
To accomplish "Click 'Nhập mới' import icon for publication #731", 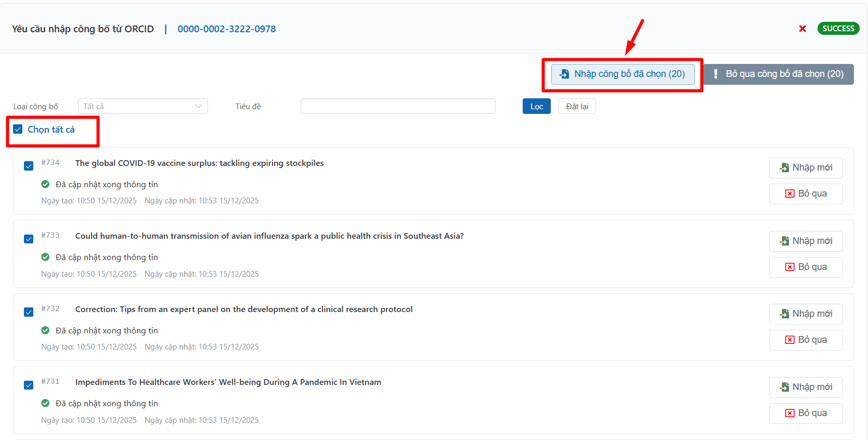I will coord(784,387).
